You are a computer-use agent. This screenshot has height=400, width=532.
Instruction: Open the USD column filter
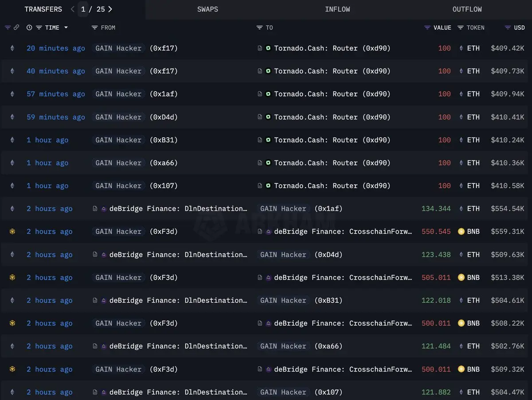[x=508, y=27]
